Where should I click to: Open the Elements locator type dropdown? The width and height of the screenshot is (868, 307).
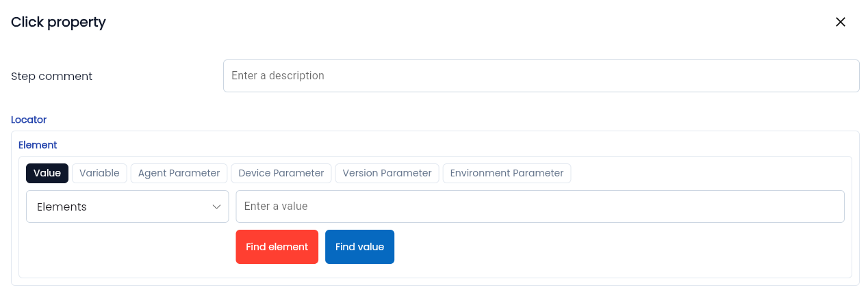point(127,206)
